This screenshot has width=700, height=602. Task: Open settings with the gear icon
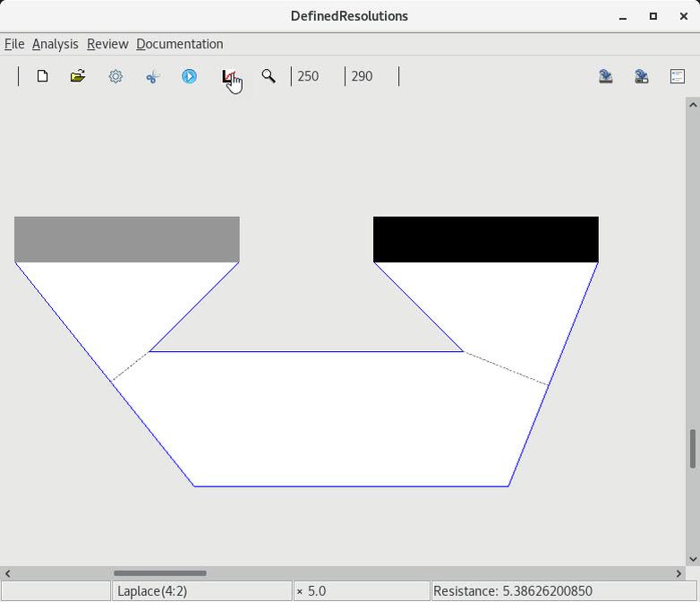[115, 76]
